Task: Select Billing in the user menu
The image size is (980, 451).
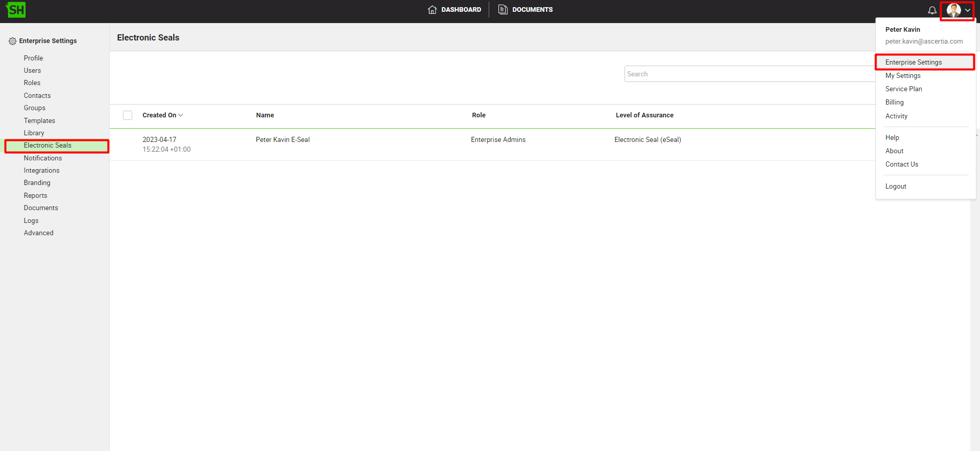Action: pos(894,102)
